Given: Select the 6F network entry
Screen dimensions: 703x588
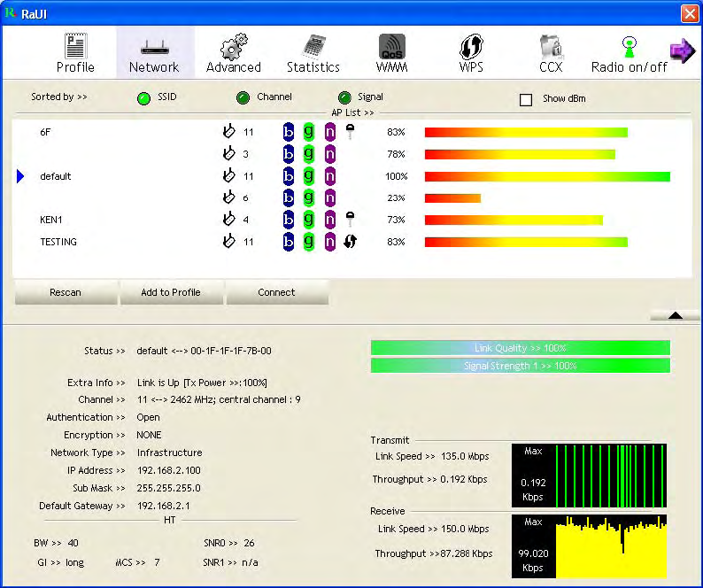Looking at the screenshot, I should 46,132.
